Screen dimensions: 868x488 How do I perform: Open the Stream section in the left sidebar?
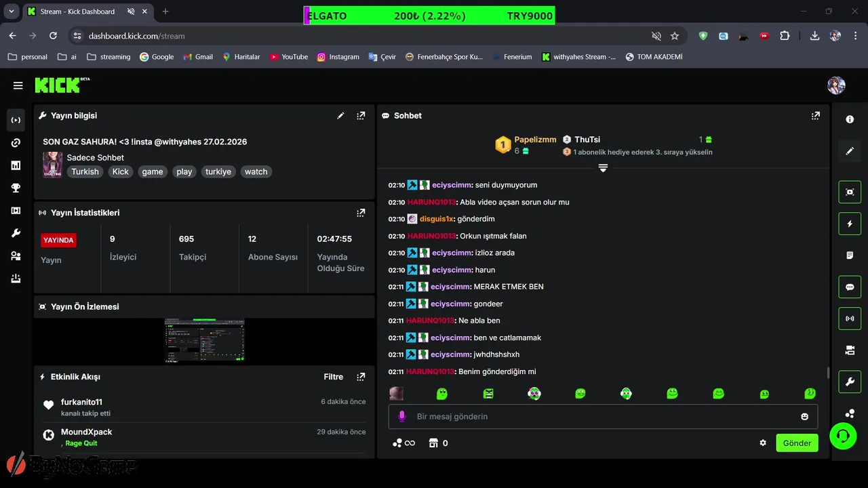[x=16, y=120]
